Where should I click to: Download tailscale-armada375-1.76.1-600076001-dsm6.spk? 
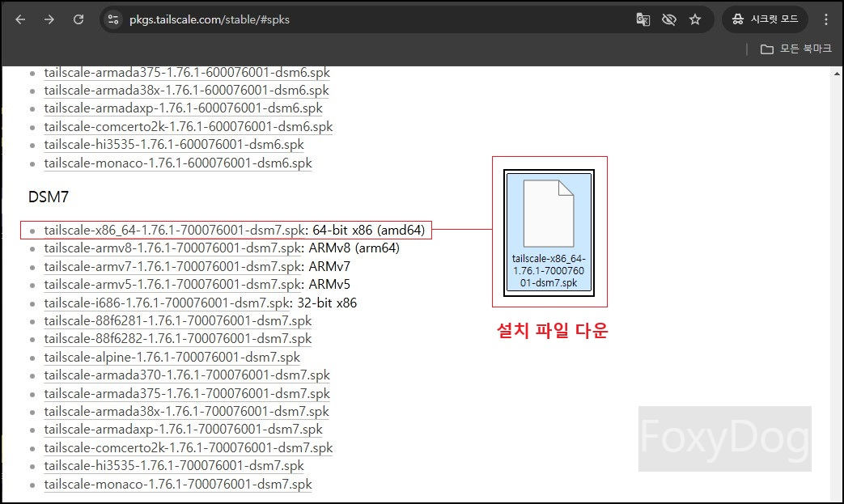click(187, 72)
